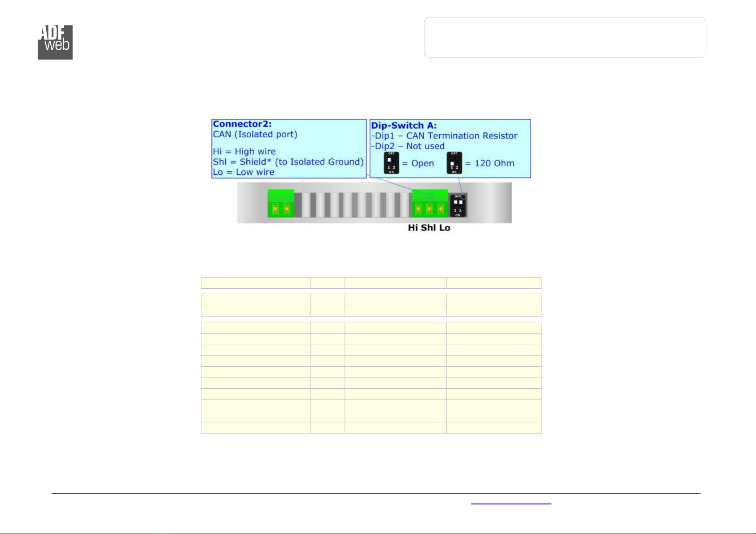Click the 120 Ohm dip-switch icon
The width and height of the screenshot is (756, 534).
pyautogui.click(x=454, y=163)
